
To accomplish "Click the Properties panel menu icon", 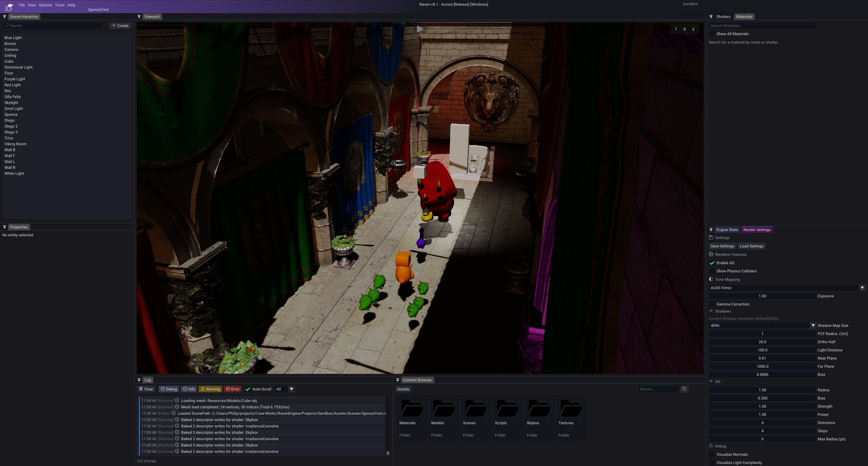I will click(4, 227).
